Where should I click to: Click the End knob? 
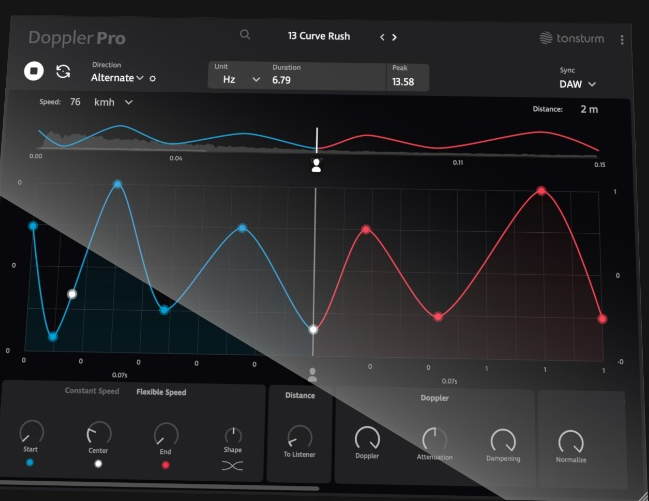pyautogui.click(x=166, y=435)
